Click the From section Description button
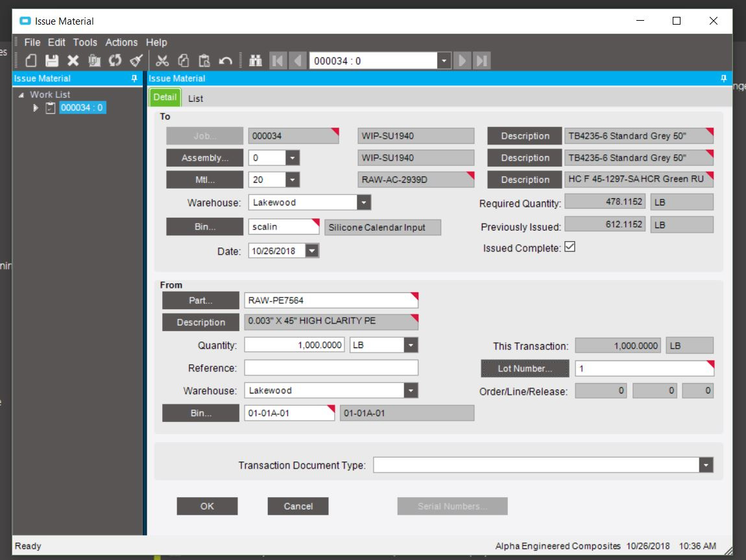Viewport: 746px width, 560px height. pyautogui.click(x=201, y=322)
